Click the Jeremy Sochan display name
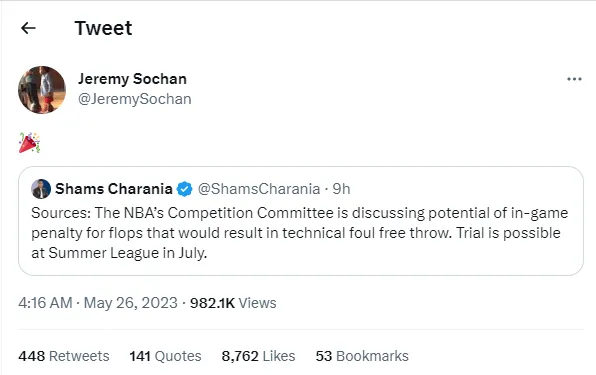The height and width of the screenshot is (375, 596). coord(132,79)
